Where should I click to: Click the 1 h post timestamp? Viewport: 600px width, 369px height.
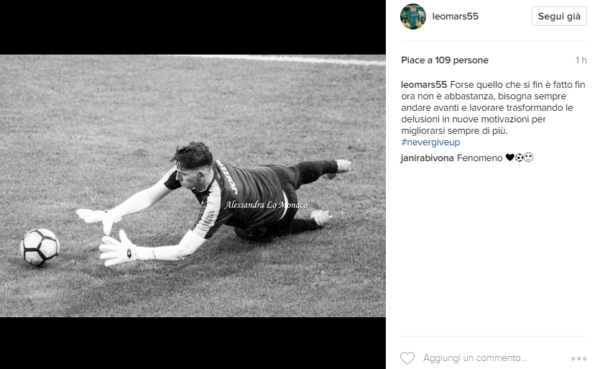581,60
